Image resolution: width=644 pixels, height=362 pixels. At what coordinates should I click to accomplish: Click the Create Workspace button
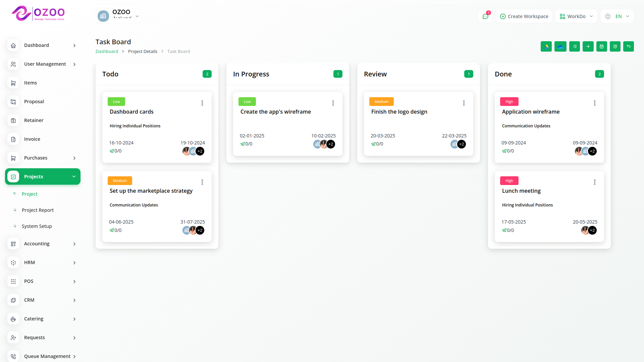pos(524,16)
